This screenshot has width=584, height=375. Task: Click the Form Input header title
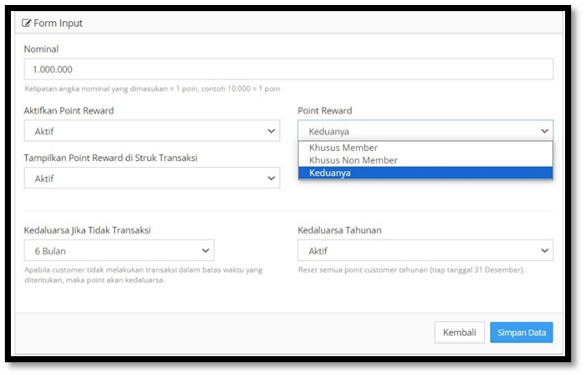[x=58, y=23]
